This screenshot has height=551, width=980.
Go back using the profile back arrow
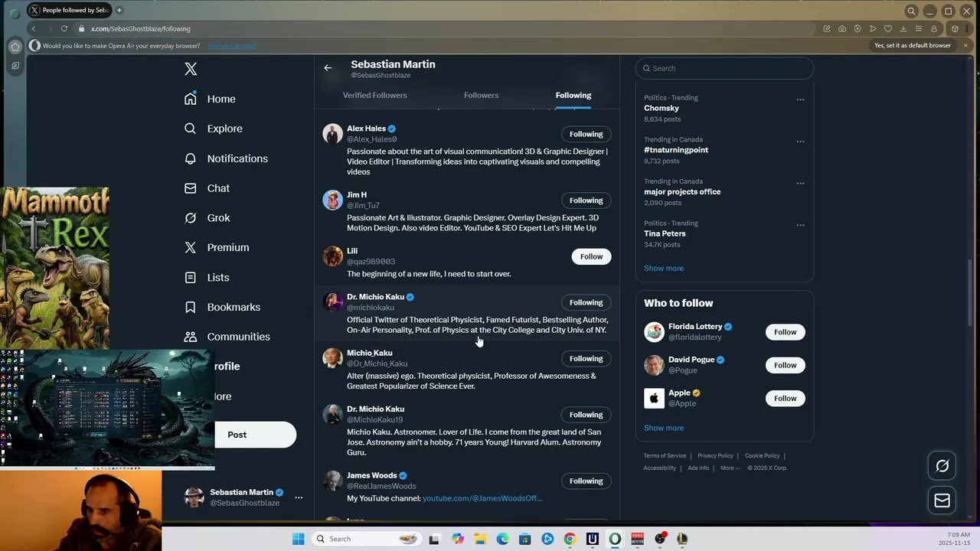[328, 68]
